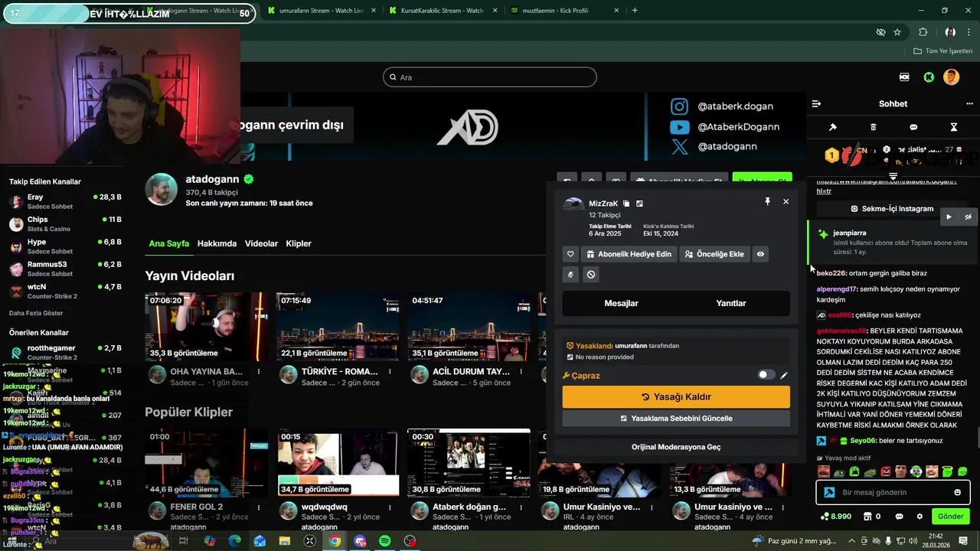Click the hourglass slow mode icon

(x=954, y=127)
